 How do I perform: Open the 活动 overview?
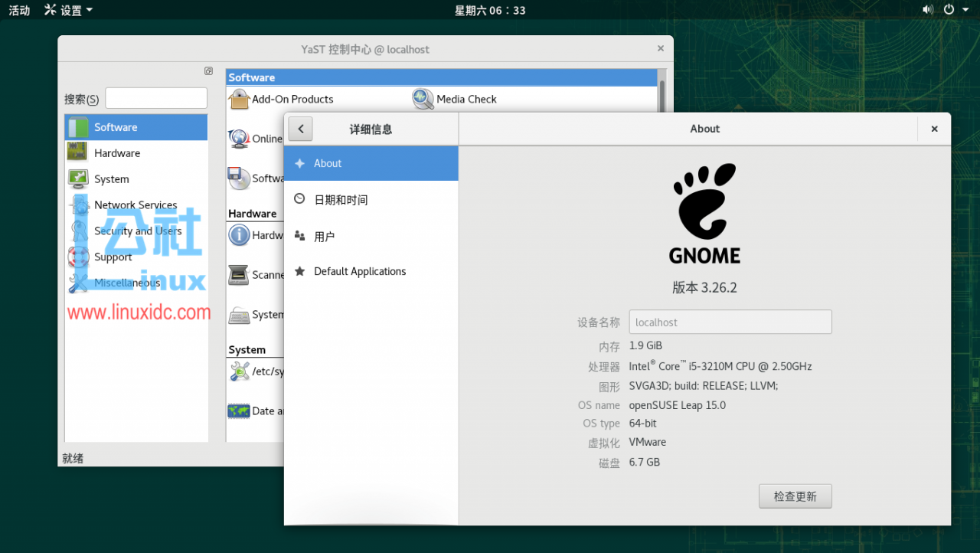(19, 10)
